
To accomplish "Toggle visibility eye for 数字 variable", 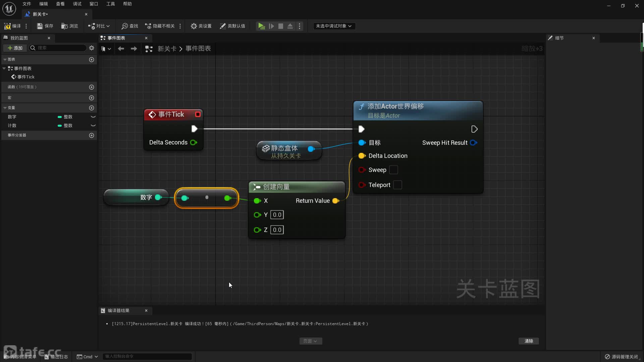I will pyautogui.click(x=93, y=117).
